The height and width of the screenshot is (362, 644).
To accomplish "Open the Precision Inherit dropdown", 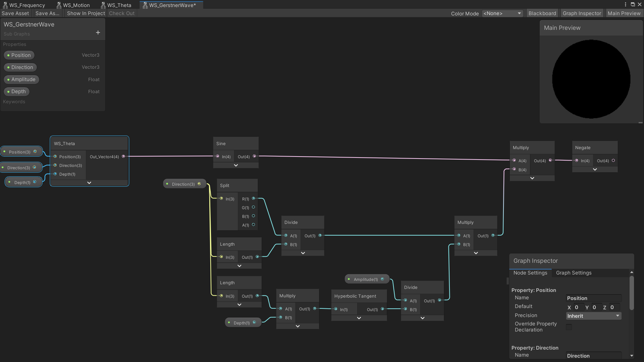I will pos(593,316).
